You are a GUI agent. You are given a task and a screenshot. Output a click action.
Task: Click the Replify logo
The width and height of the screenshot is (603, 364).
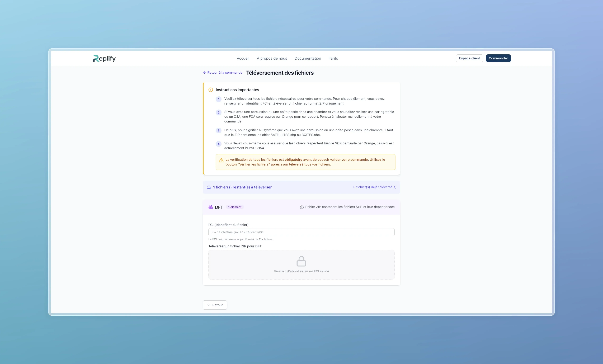[x=104, y=58]
